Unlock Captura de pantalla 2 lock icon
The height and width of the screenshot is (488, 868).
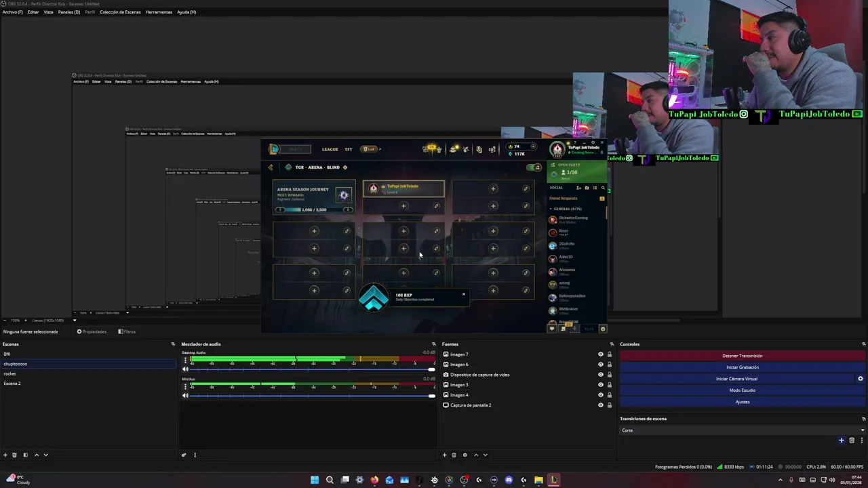[609, 405]
